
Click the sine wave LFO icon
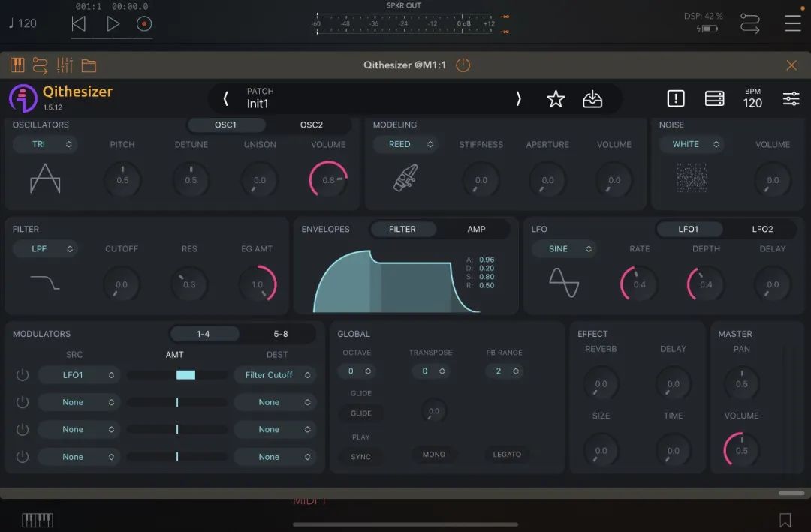point(563,282)
